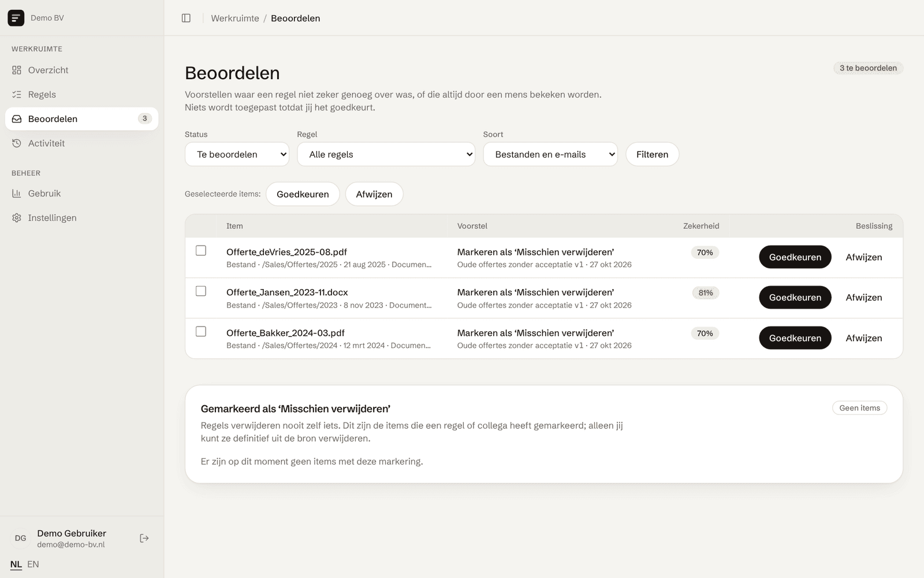
Task: Click the Zekerheid column header
Action: (701, 226)
